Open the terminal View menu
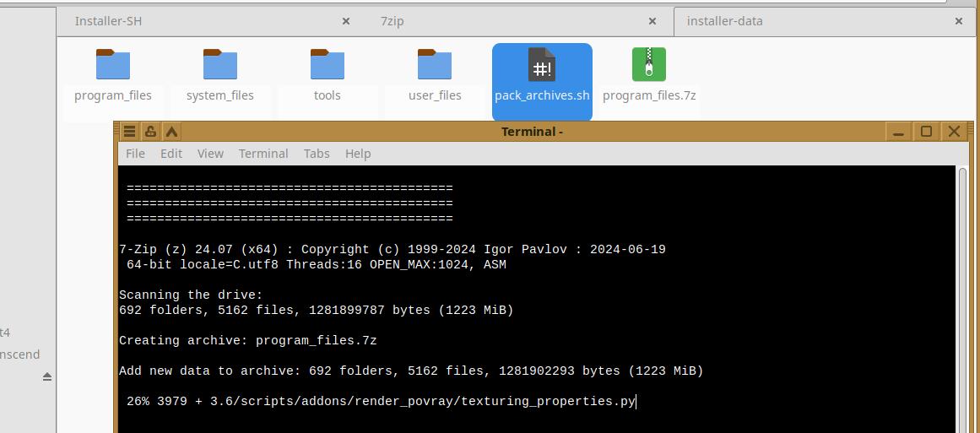Screen dimensions: 980x433 tap(211, 154)
